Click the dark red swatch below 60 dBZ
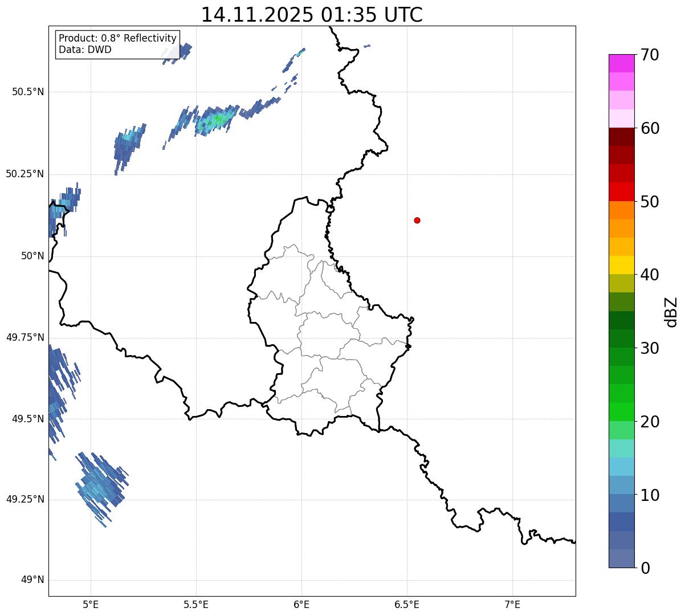The image size is (685, 616). point(621,137)
